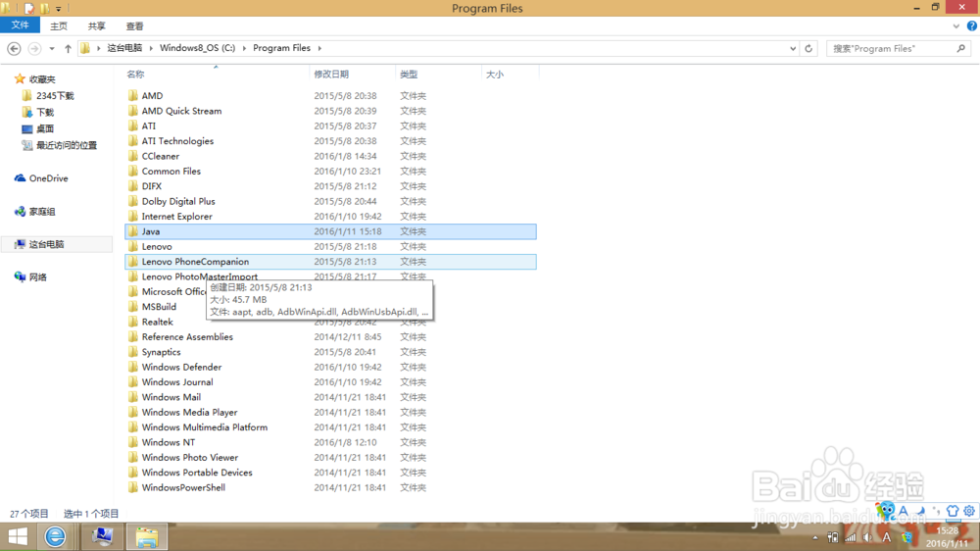
Task: Click the Network icon in sidebar
Action: pyautogui.click(x=20, y=277)
